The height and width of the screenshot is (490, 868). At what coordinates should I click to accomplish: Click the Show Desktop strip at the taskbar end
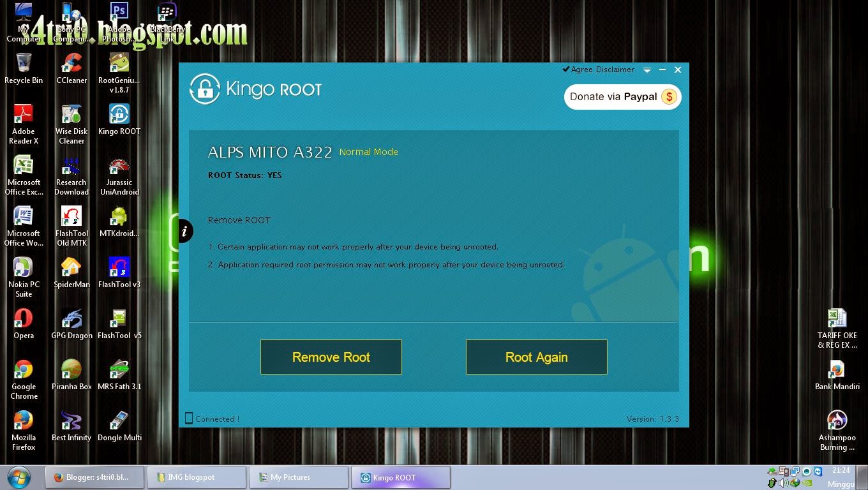[863, 477]
